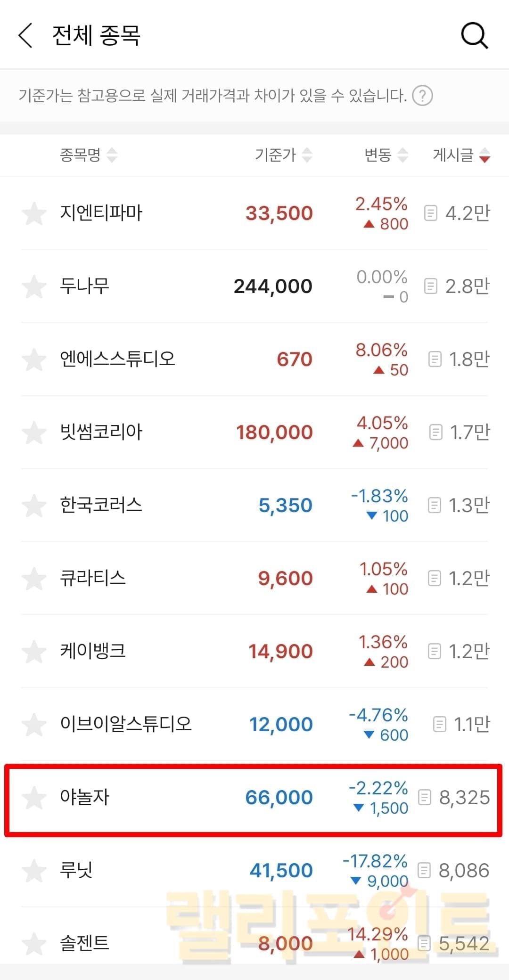Sort list by 종목명 column
Viewport: 509px width, 980px height.
coord(88,155)
